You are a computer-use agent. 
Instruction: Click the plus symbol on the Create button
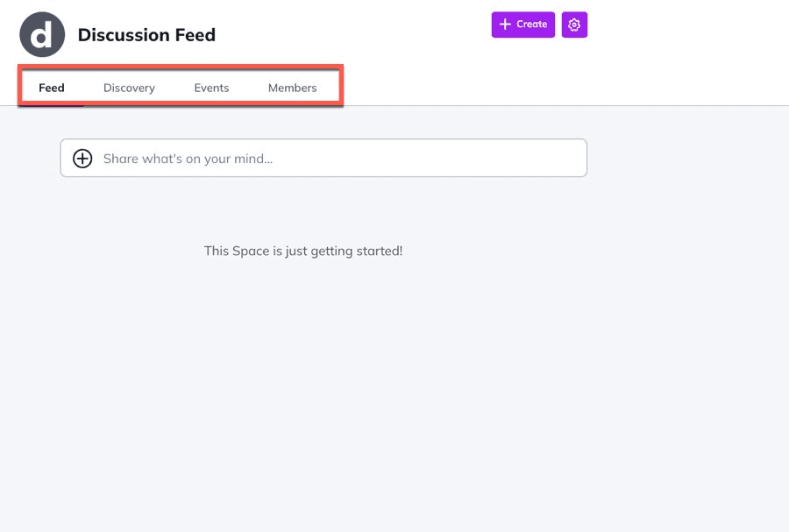tap(505, 25)
